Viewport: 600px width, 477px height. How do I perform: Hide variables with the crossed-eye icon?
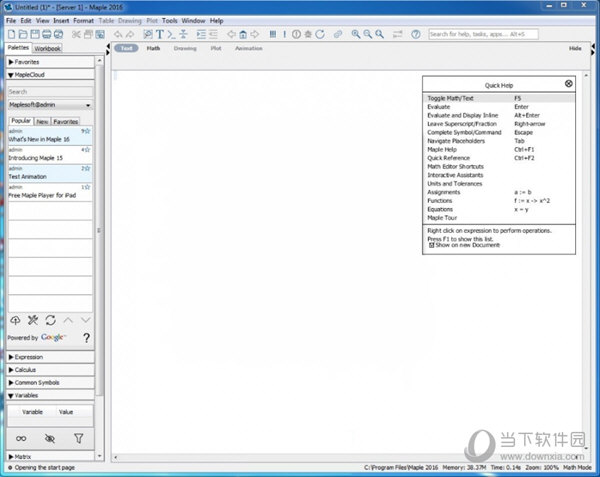50,438
